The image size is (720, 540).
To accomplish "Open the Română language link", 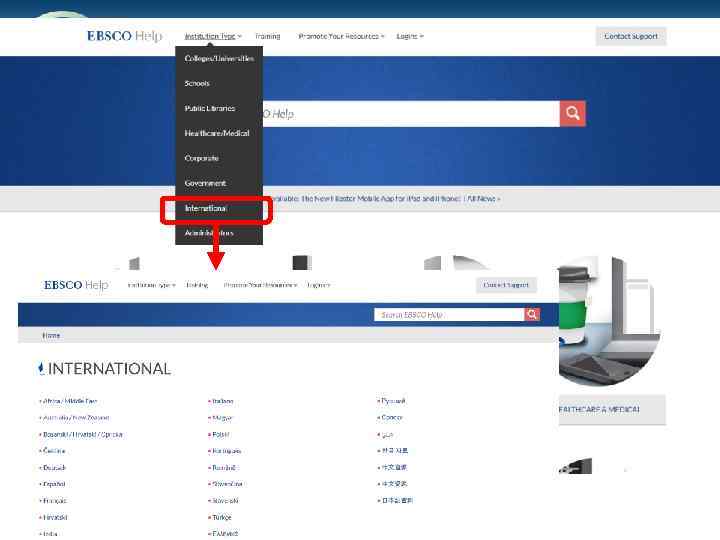I will [224, 467].
